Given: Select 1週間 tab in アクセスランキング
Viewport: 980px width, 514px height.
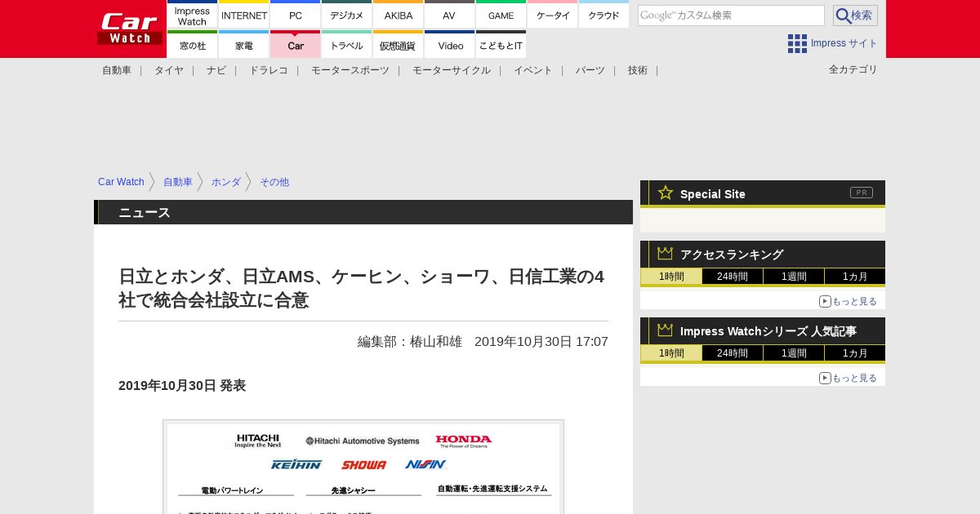Looking at the screenshot, I should [x=794, y=277].
